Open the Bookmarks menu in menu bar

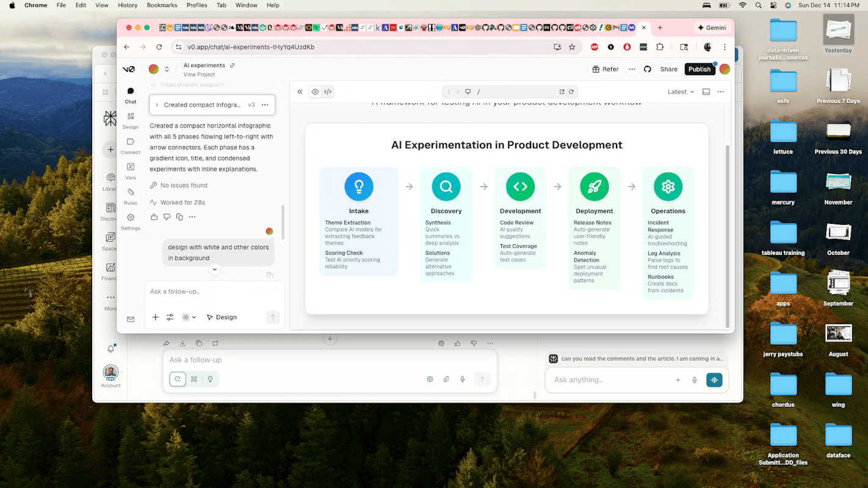pos(162,5)
